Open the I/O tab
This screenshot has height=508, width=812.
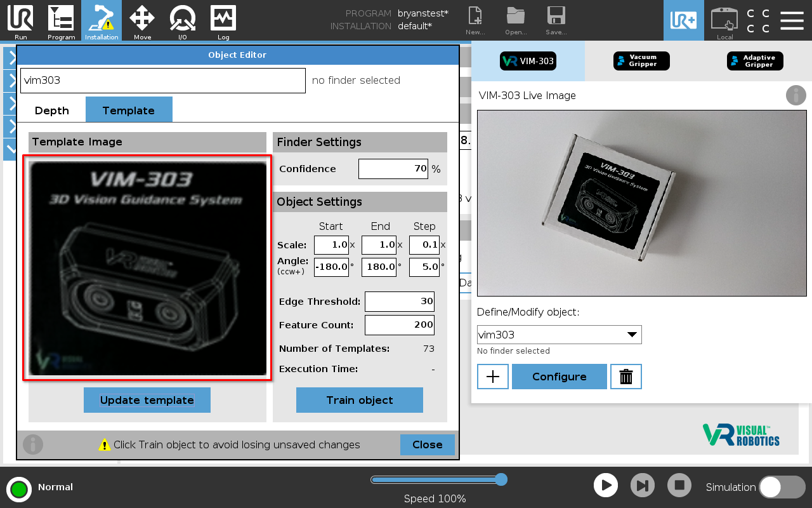(x=183, y=21)
